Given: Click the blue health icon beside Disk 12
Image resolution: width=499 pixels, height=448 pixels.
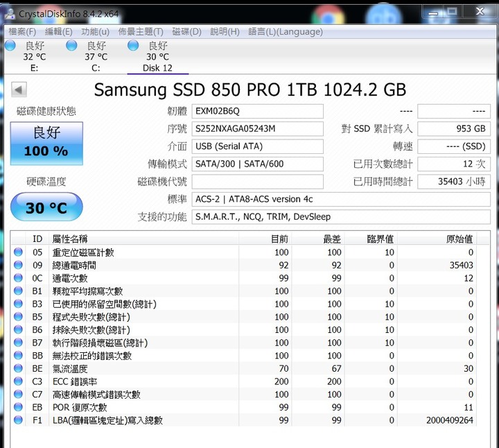Looking at the screenshot, I should (x=133, y=46).
